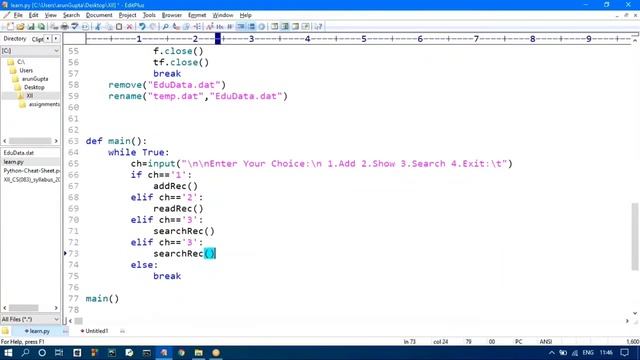
Task: Open the View menu
Action: click(51, 15)
